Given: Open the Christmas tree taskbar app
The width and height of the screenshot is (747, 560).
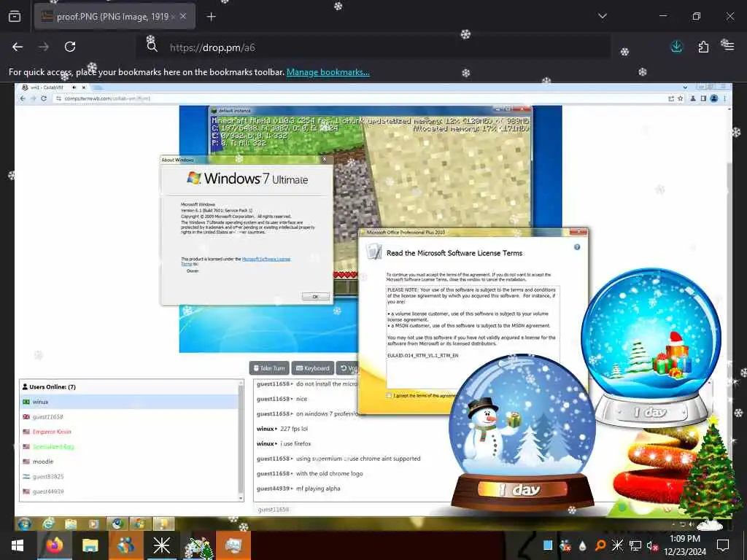Looking at the screenshot, I should point(198,546).
